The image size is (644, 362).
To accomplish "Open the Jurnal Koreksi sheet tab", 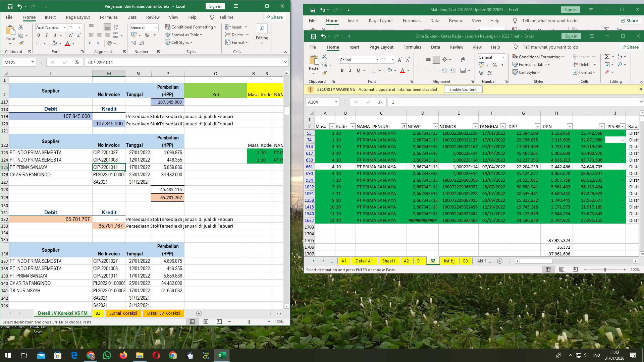I will click(x=123, y=313).
